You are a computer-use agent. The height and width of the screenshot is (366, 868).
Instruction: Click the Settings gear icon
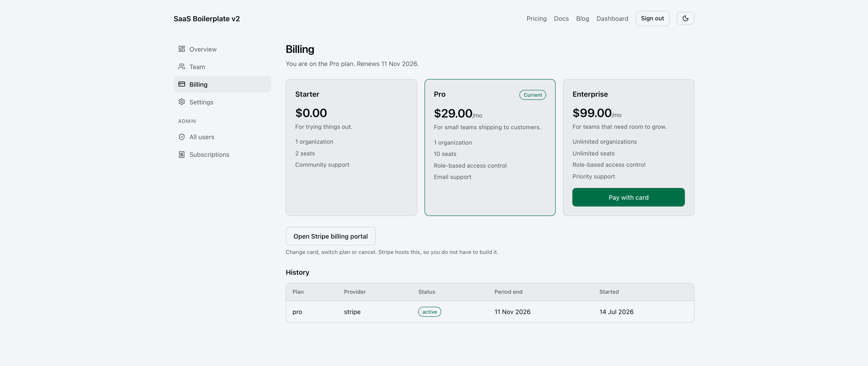pyautogui.click(x=182, y=102)
